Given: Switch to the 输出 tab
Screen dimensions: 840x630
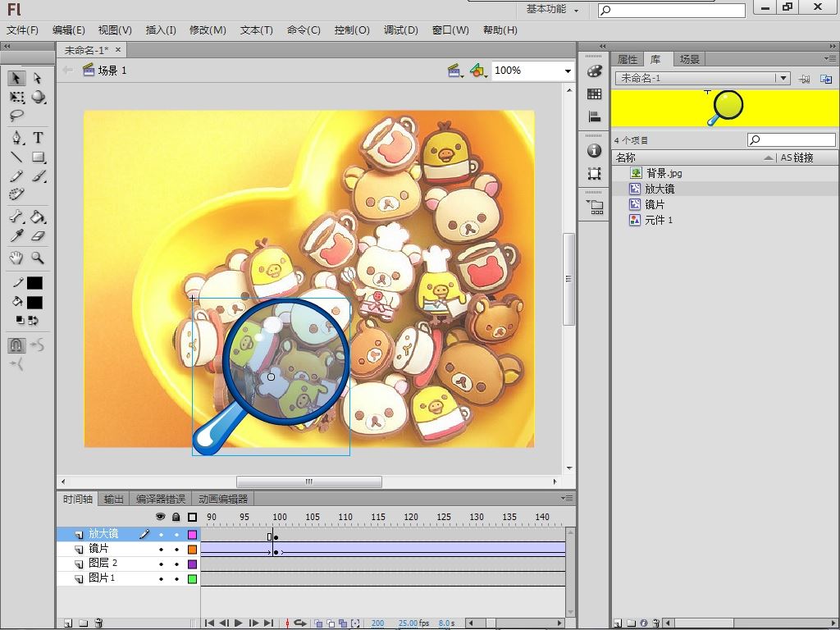Looking at the screenshot, I should pos(113,500).
